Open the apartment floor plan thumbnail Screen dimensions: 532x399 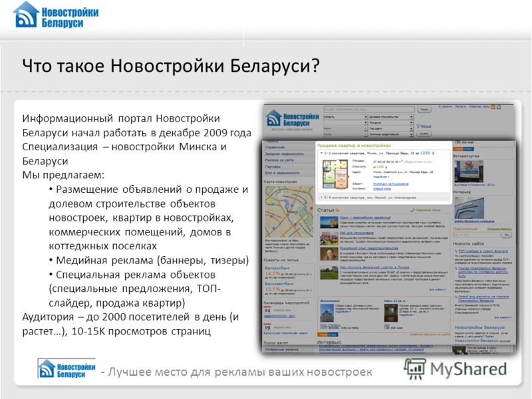(x=335, y=174)
